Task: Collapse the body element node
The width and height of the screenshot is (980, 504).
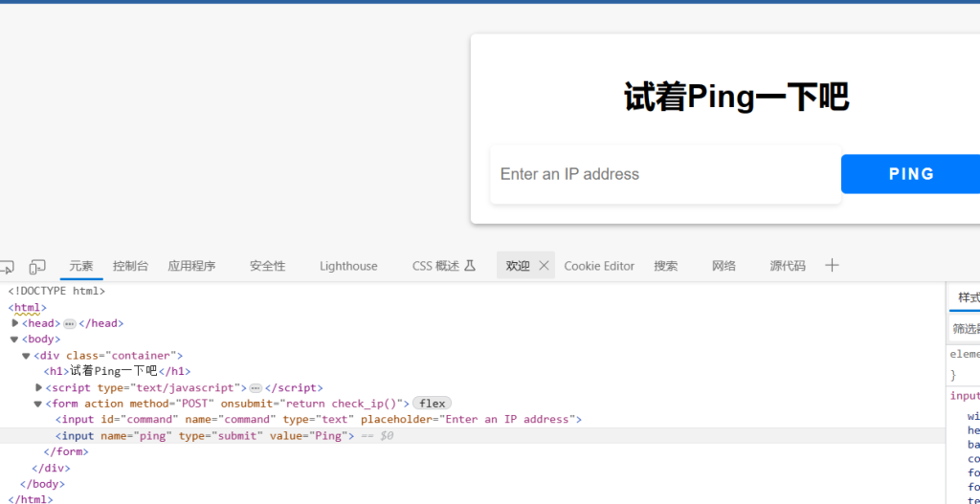Action: (14, 340)
